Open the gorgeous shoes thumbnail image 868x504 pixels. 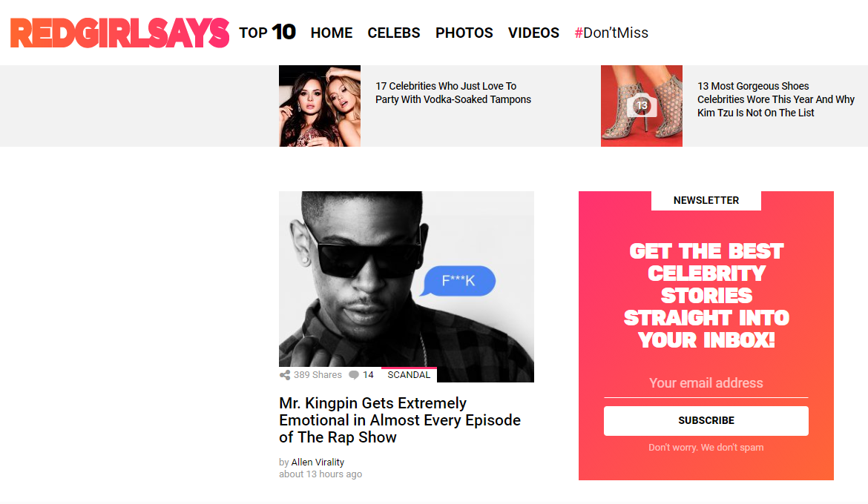tap(642, 106)
